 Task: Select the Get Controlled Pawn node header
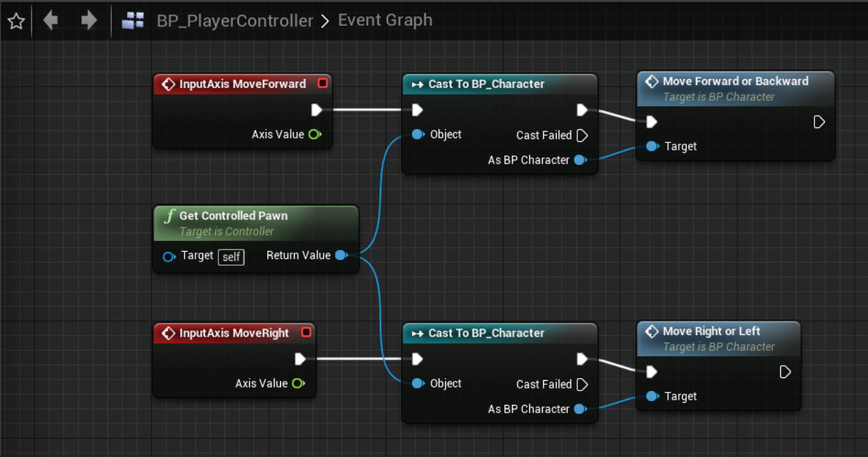(x=256, y=223)
